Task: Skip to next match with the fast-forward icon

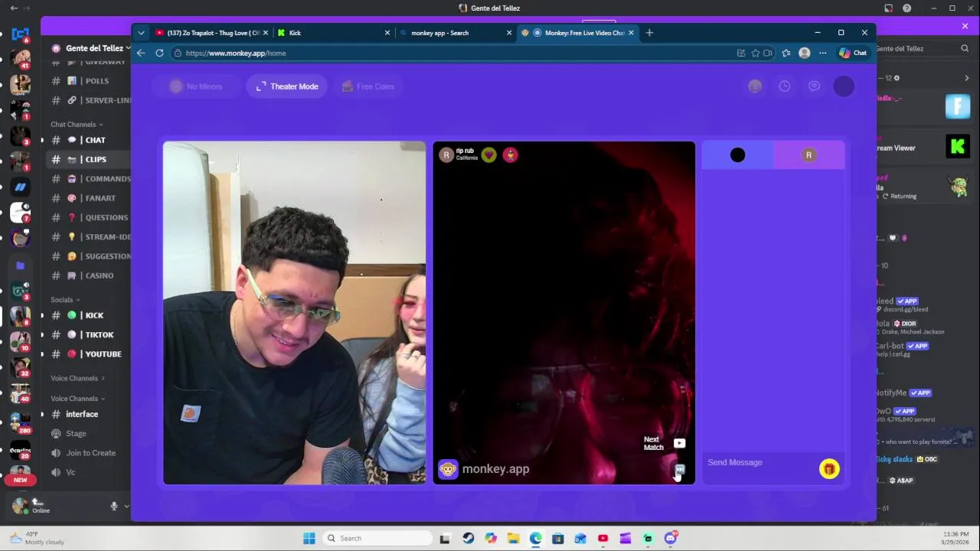Action: [x=679, y=469]
